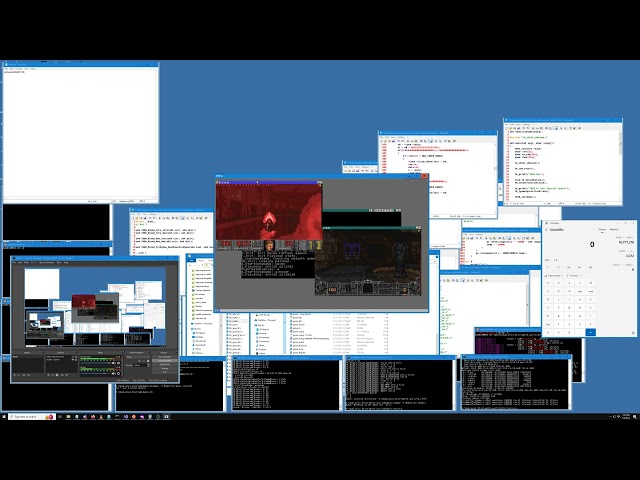Image resolution: width=640 pixels, height=480 pixels.
Task: Add a source with OBS Sources plus icon
Action: point(48,375)
